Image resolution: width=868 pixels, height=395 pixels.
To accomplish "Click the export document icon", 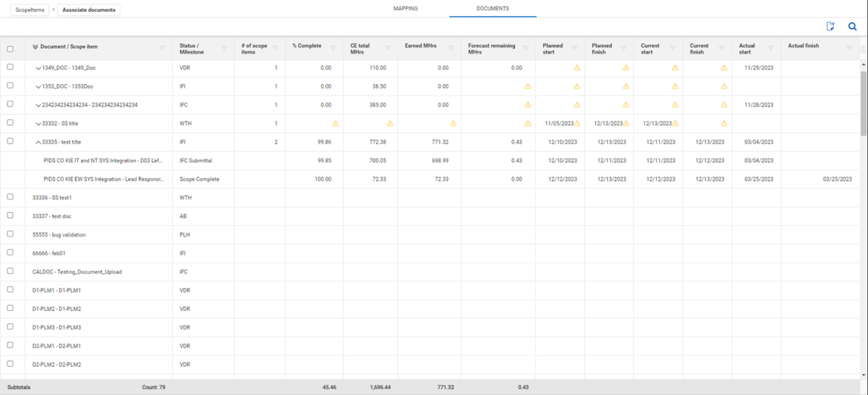I will pyautogui.click(x=830, y=27).
